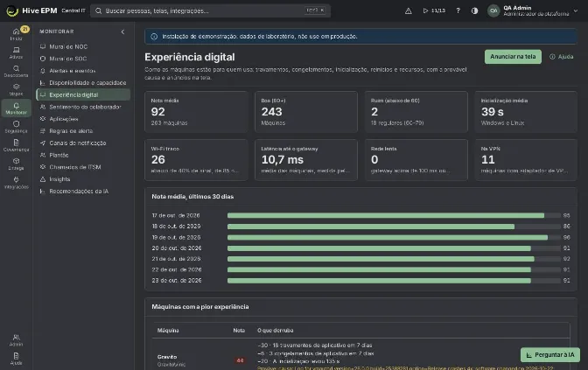The width and height of the screenshot is (588, 370).
Task: Open the Início home rail icon
Action: (16, 34)
